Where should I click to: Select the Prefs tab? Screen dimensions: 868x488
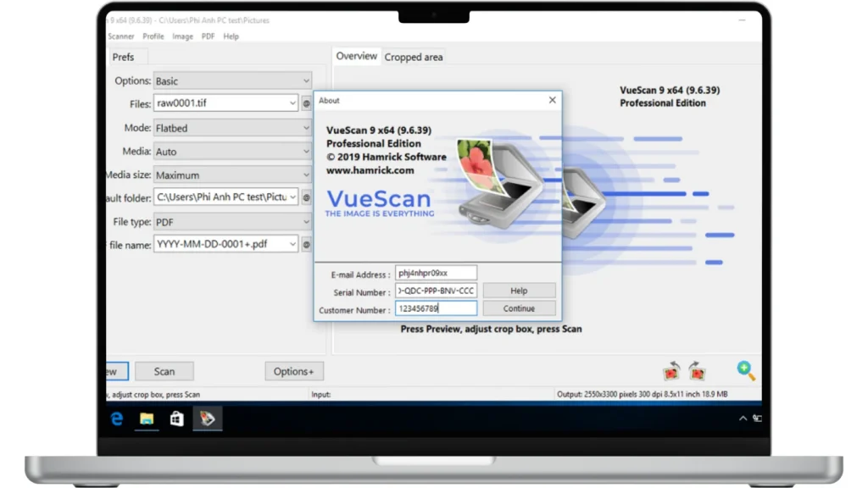(124, 57)
